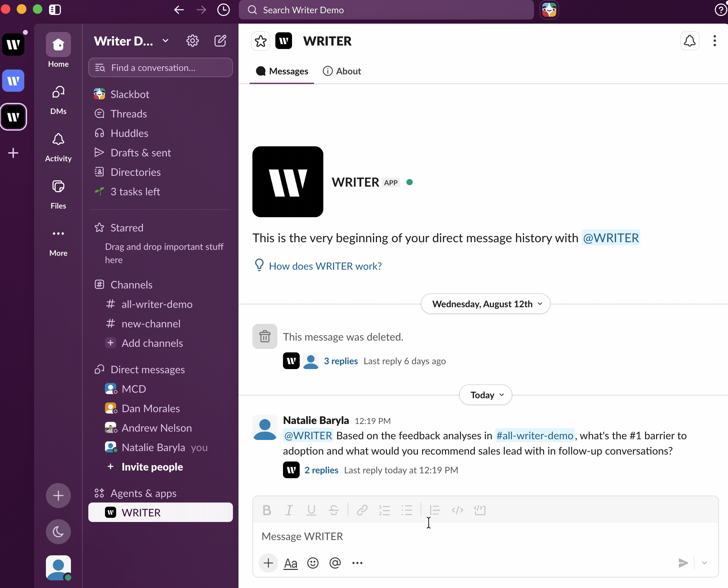Click How does WRITER work? link
Viewport: 728px width, 588px height.
click(x=325, y=266)
